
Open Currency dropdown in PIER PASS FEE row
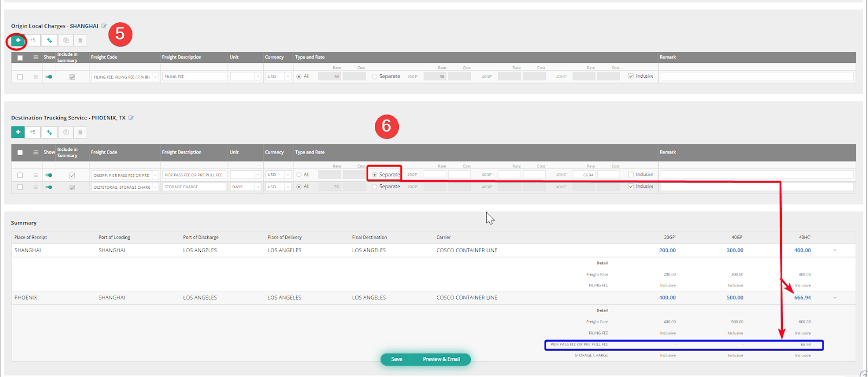pos(288,175)
